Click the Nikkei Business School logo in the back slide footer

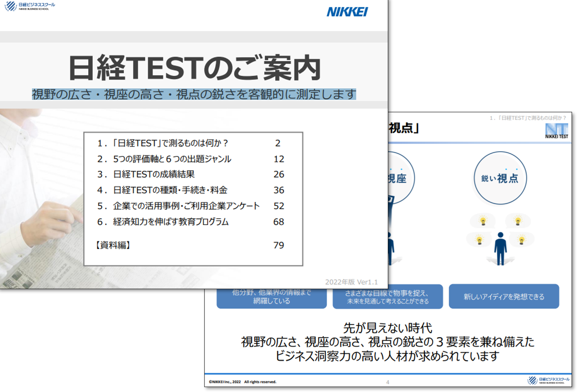548,381
